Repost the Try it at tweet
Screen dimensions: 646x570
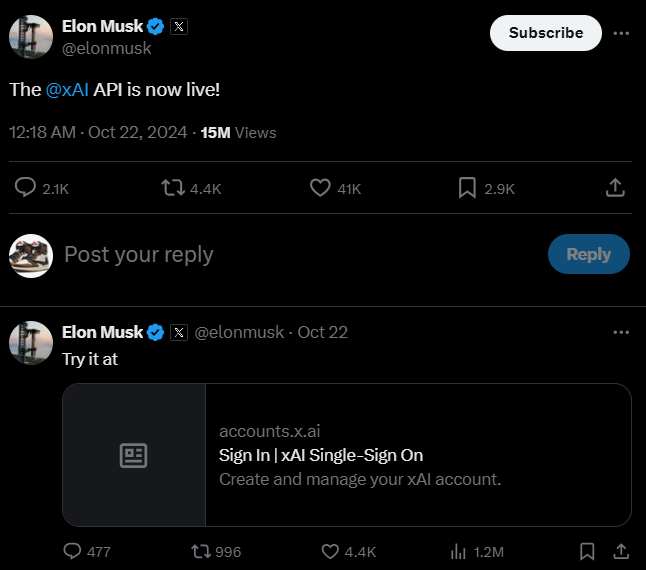pos(200,551)
